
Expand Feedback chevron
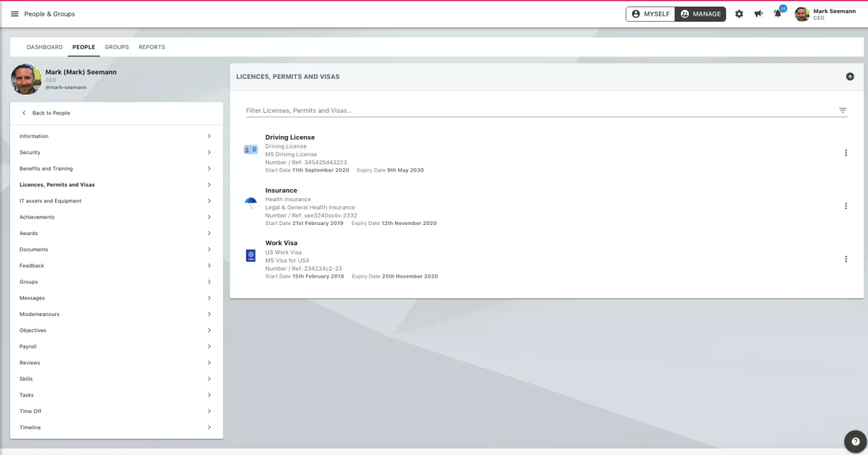(x=209, y=265)
